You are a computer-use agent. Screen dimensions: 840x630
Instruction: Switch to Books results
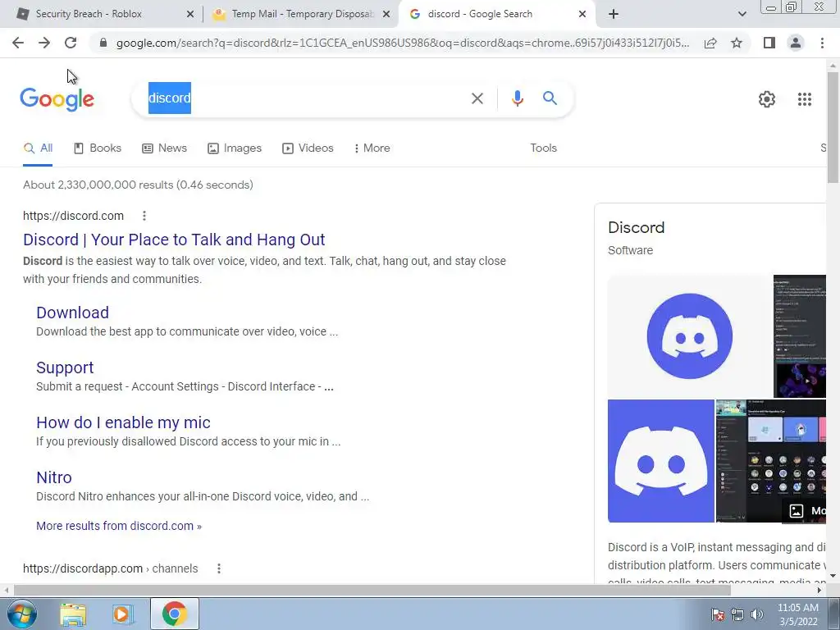[98, 148]
